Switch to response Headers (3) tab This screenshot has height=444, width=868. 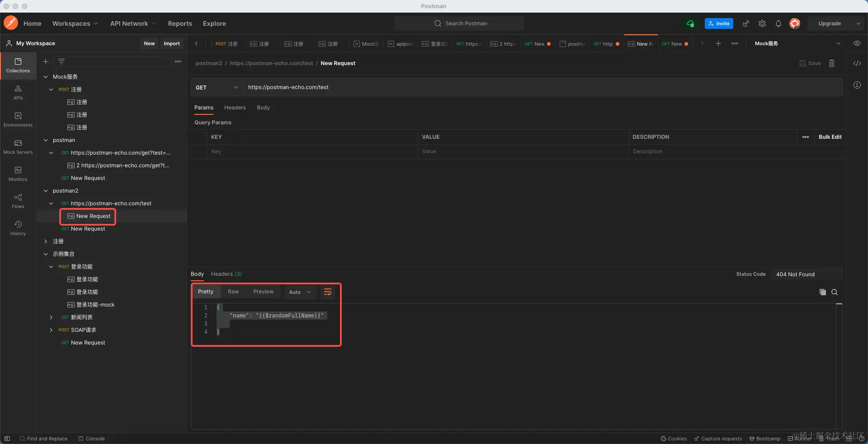(226, 274)
